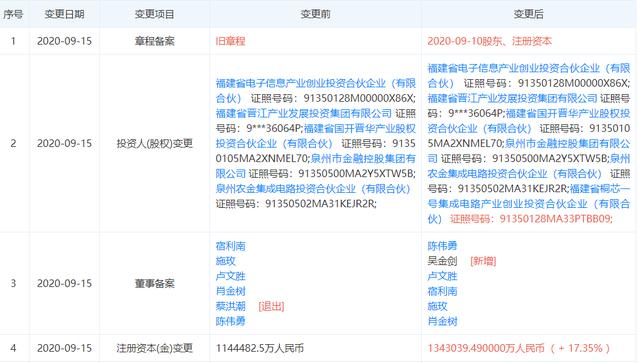
Task: Click the [退出] tag beside 蔡洪潮
Action: click(x=271, y=306)
